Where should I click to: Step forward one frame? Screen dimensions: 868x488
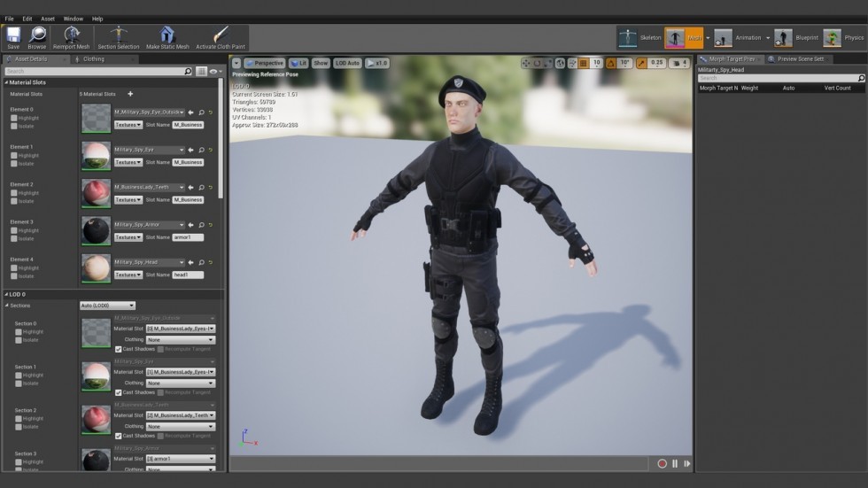687,464
